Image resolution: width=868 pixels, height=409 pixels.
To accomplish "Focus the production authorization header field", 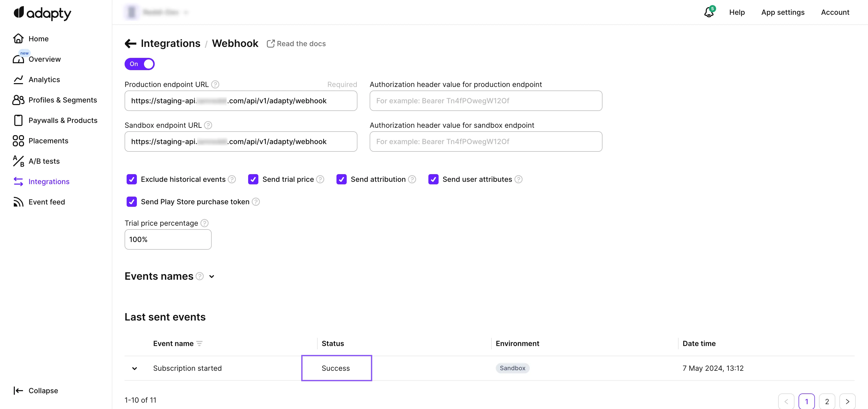I will 486,101.
